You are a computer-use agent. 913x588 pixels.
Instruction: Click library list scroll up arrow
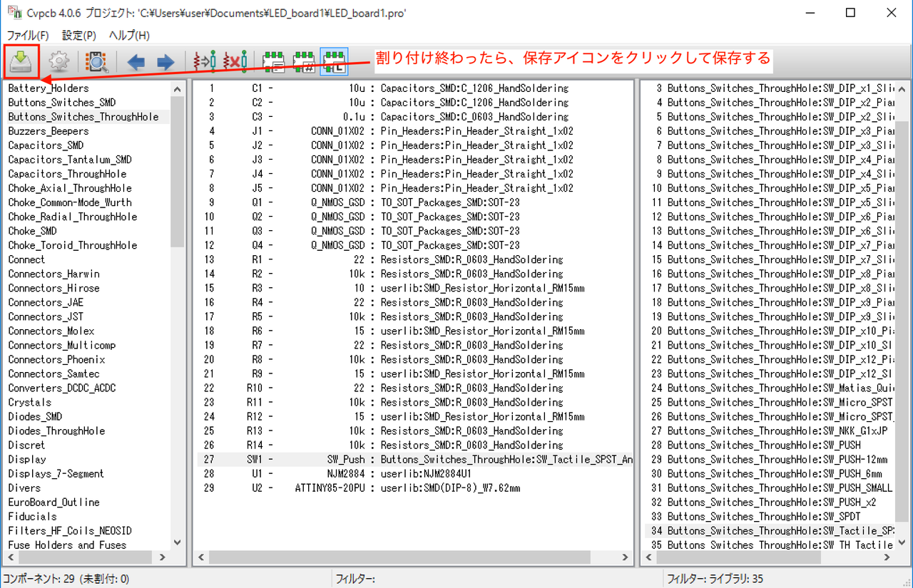pyautogui.click(x=178, y=89)
